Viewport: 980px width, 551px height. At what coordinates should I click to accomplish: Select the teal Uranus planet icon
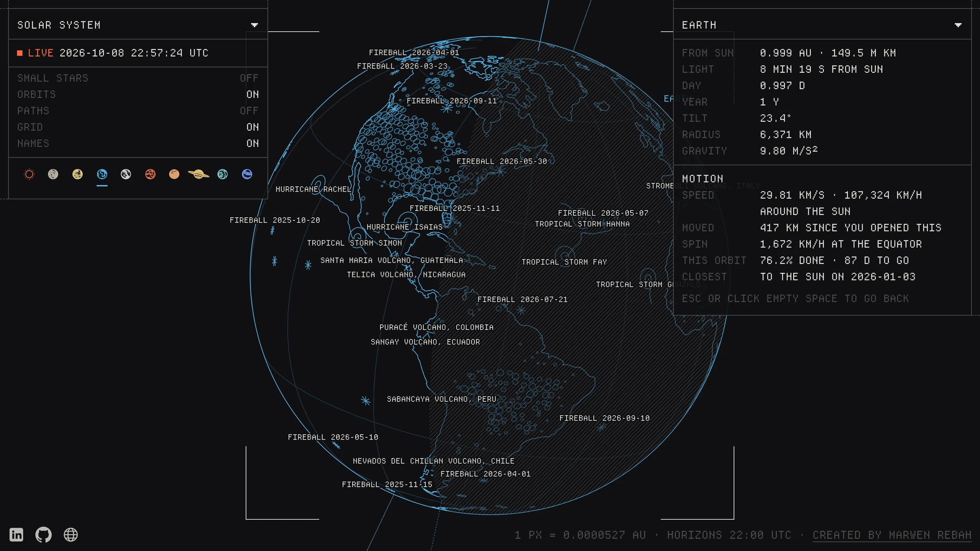[x=222, y=174]
